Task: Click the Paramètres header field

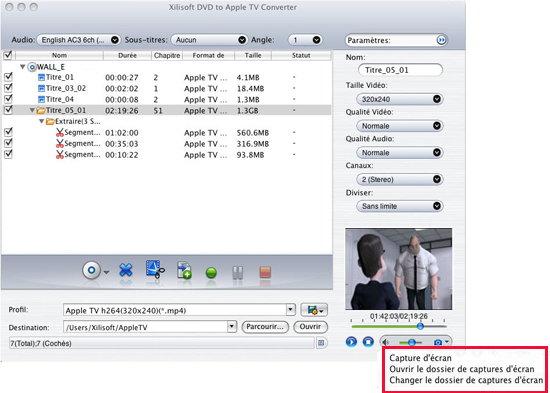Action: [x=396, y=40]
